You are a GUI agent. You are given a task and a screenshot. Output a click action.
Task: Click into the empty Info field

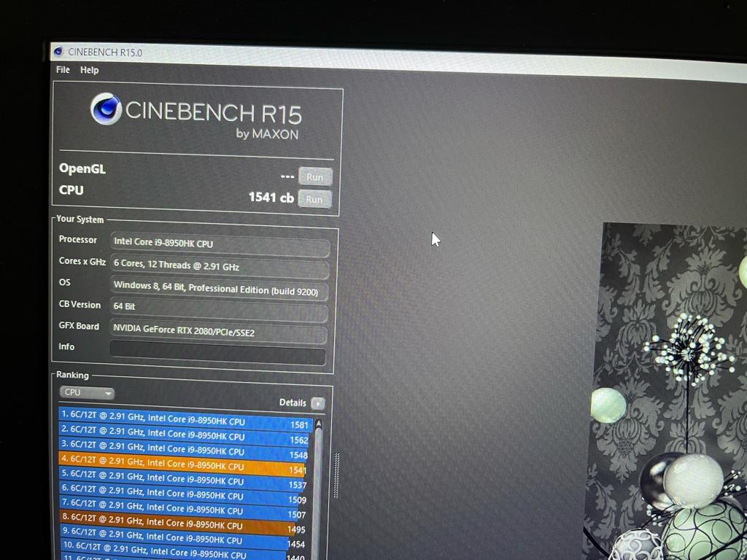tap(217, 355)
